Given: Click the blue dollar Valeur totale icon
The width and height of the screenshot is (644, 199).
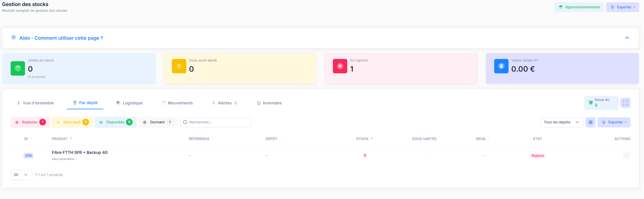Looking at the screenshot, I should (501, 66).
